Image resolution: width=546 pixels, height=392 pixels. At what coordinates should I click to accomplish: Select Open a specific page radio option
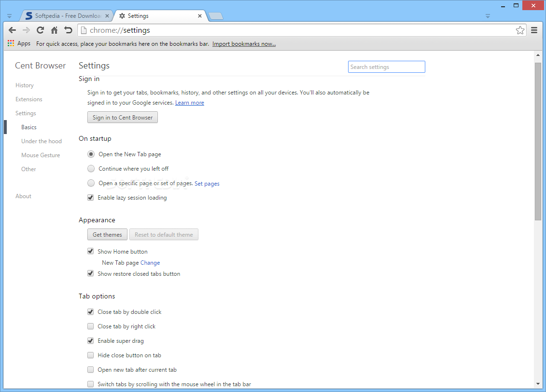tap(91, 183)
